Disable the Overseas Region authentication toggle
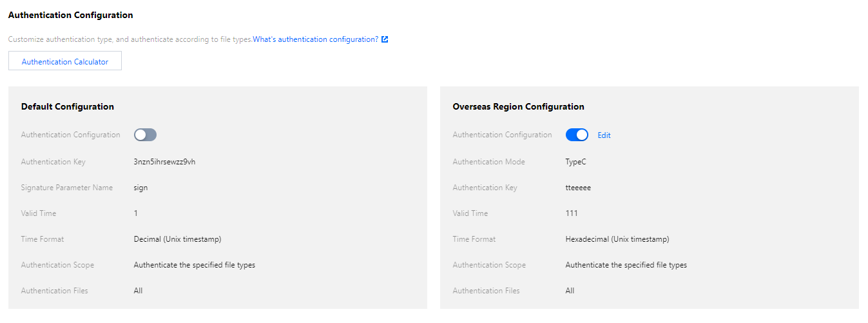 point(577,135)
